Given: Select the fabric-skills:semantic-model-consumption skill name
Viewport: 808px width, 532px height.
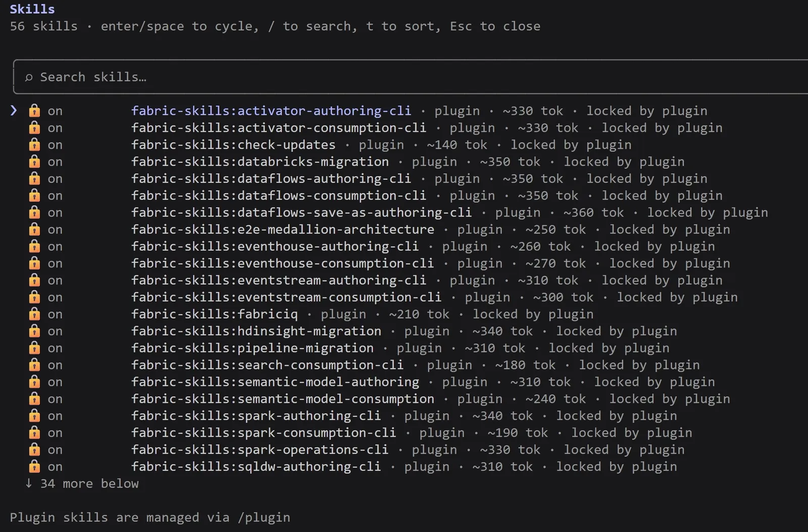Looking at the screenshot, I should coord(283,399).
